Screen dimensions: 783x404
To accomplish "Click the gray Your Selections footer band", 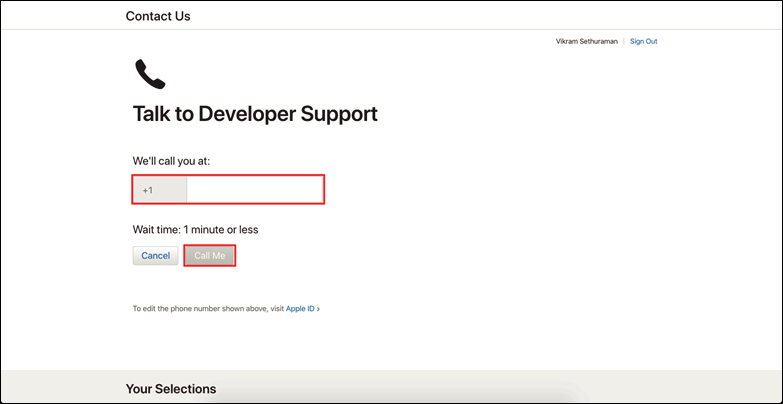I will (x=500, y=388).
